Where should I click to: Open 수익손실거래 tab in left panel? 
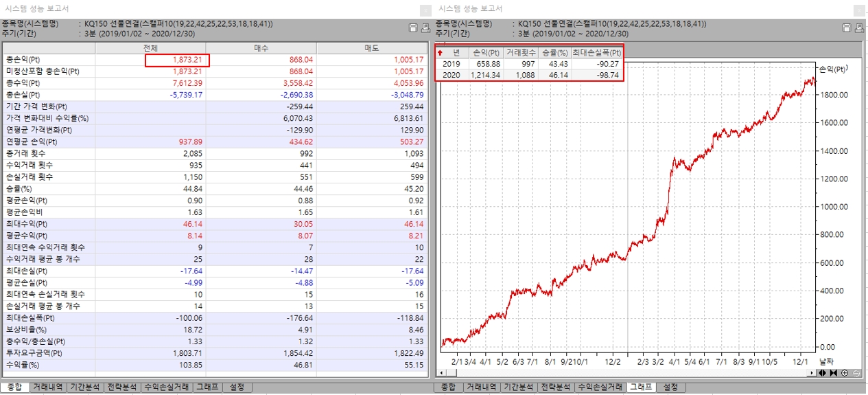coord(165,387)
